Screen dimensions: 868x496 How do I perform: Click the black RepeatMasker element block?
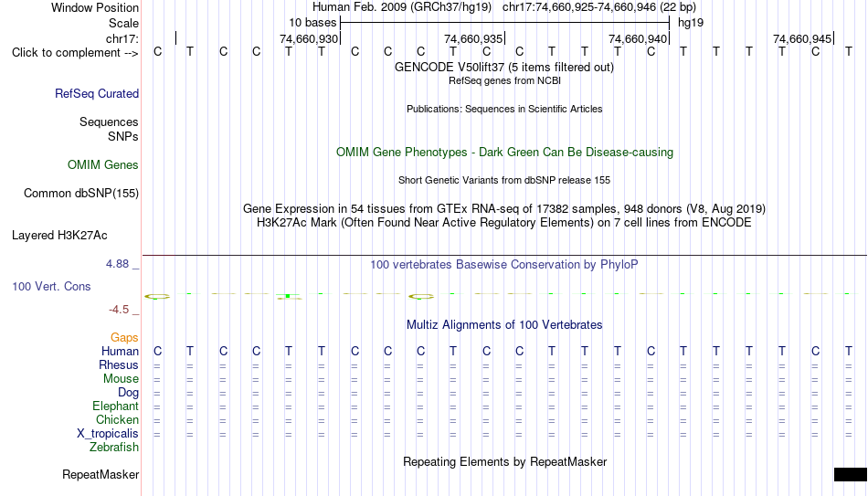851,474
